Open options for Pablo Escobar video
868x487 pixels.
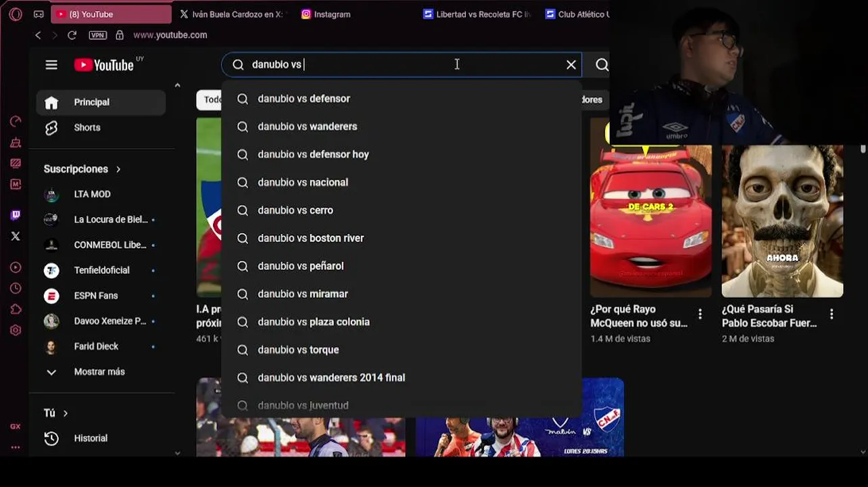(x=831, y=315)
